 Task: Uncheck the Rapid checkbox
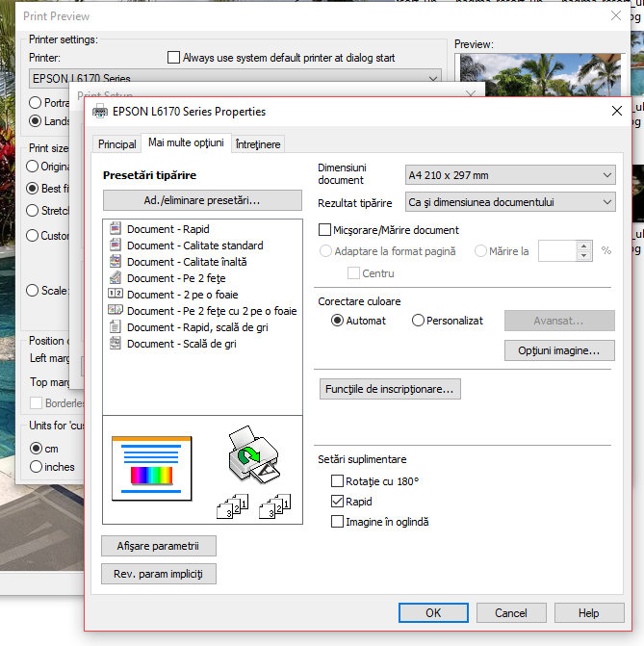pyautogui.click(x=337, y=502)
